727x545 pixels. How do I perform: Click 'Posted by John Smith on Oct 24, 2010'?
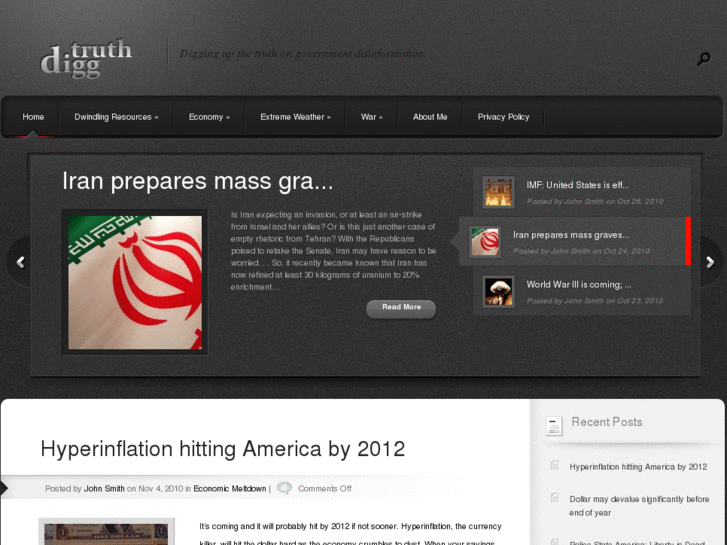581,251
